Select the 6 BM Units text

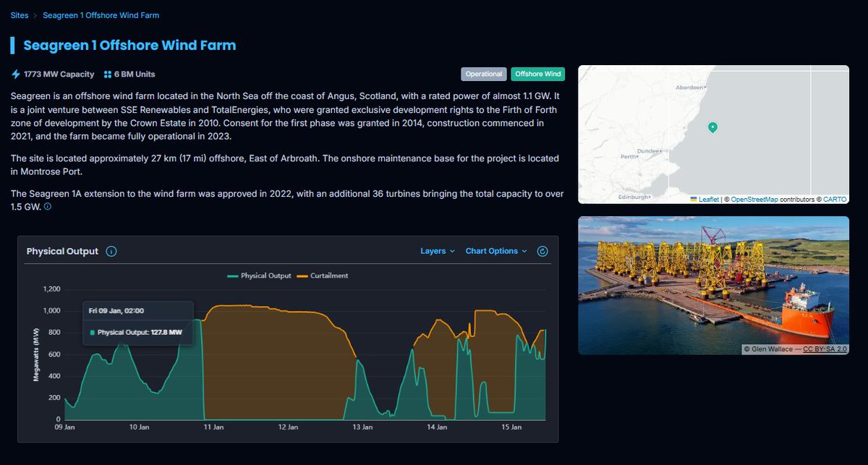pyautogui.click(x=135, y=74)
